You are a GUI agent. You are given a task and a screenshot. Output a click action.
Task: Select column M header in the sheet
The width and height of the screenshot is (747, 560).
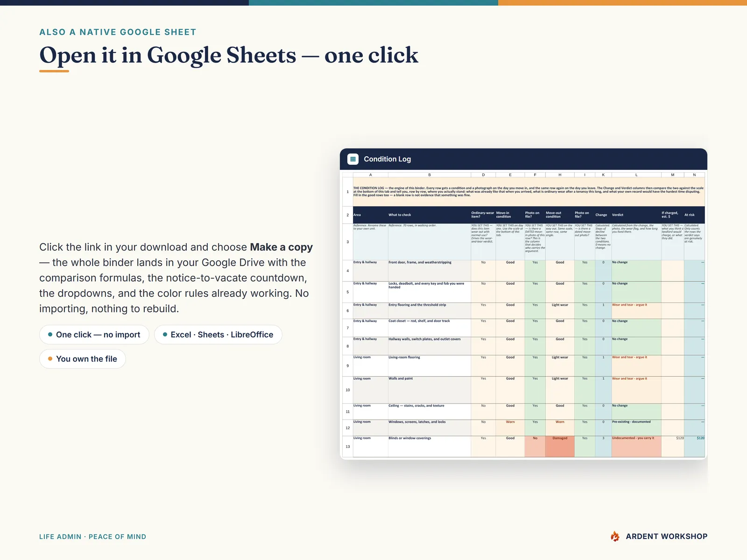[673, 175]
